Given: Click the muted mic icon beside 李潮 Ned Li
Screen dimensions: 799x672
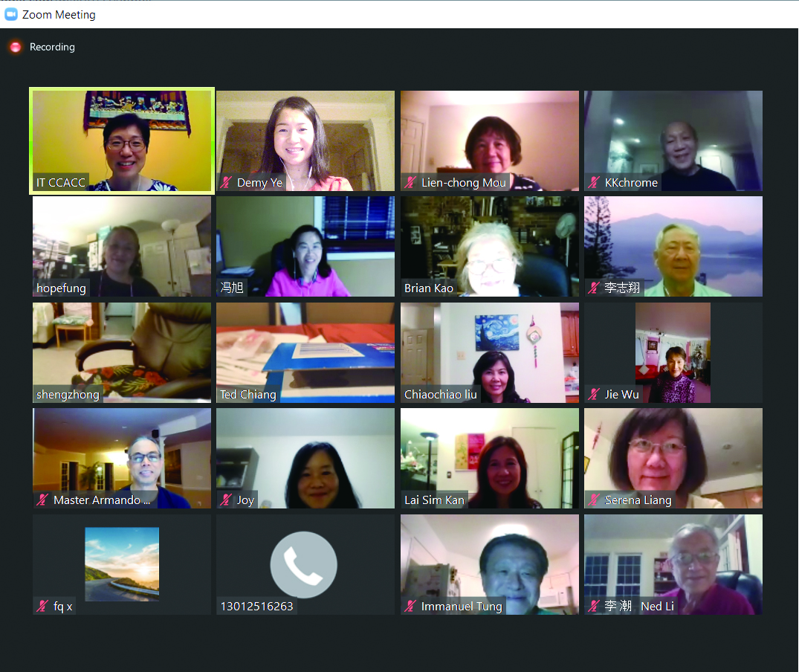Looking at the screenshot, I should (593, 607).
